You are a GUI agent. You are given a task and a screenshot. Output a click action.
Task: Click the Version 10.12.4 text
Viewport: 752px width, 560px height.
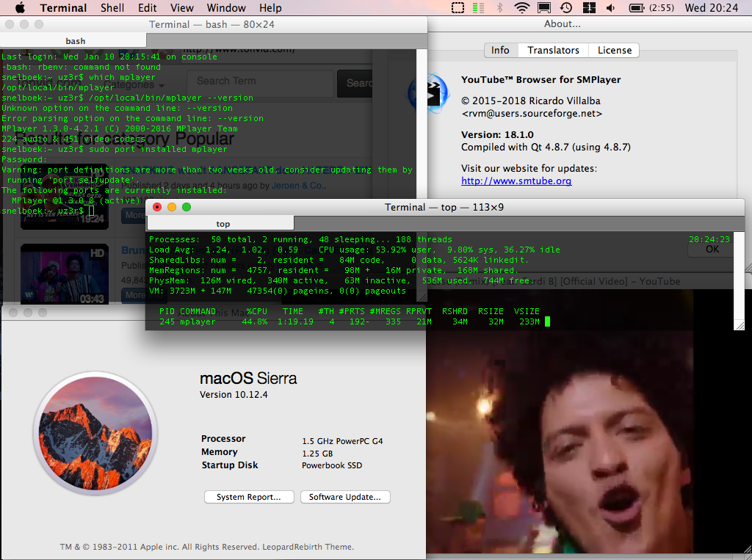(234, 395)
